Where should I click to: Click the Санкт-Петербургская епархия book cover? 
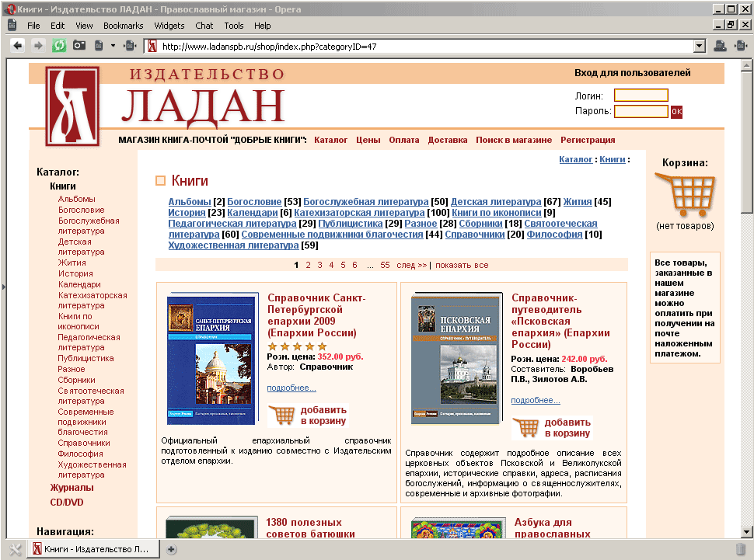coord(212,359)
